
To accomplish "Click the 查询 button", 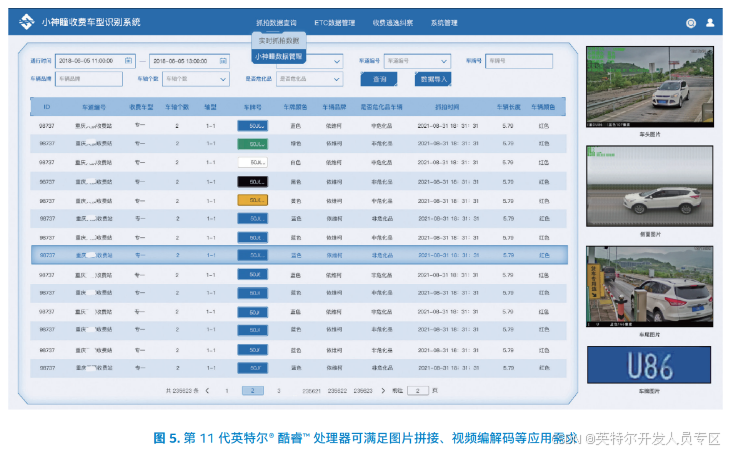I will [379, 79].
